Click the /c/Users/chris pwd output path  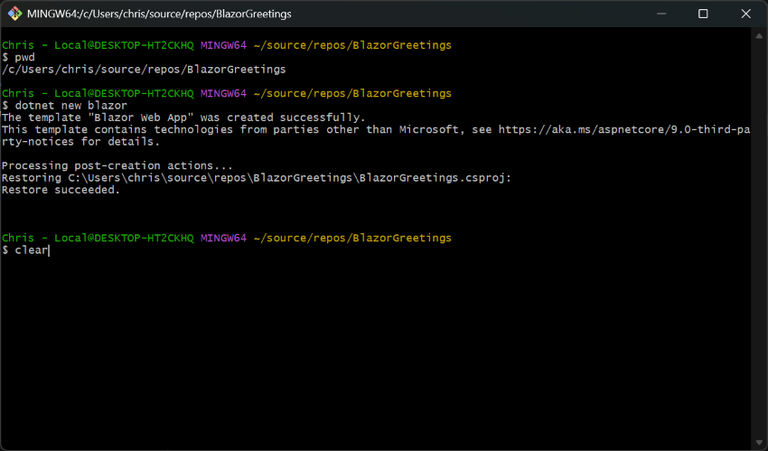point(143,69)
